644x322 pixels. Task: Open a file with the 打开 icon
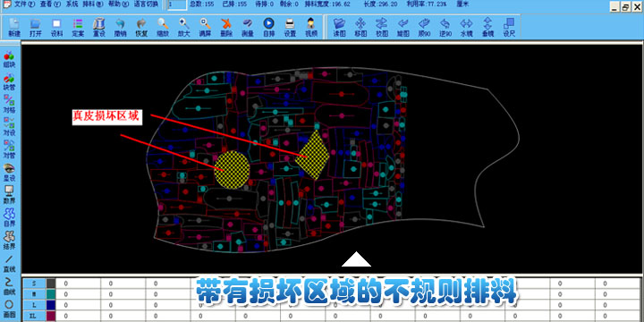pyautogui.click(x=36, y=27)
